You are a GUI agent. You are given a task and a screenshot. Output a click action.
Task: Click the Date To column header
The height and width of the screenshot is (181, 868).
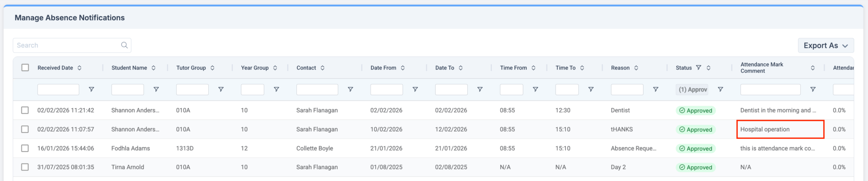[444, 68]
